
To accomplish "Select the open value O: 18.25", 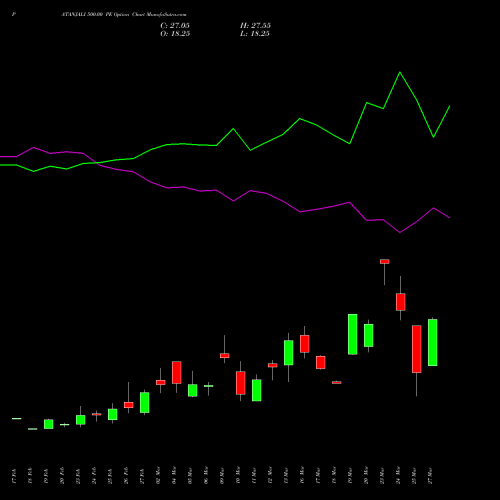I will pos(175,34).
